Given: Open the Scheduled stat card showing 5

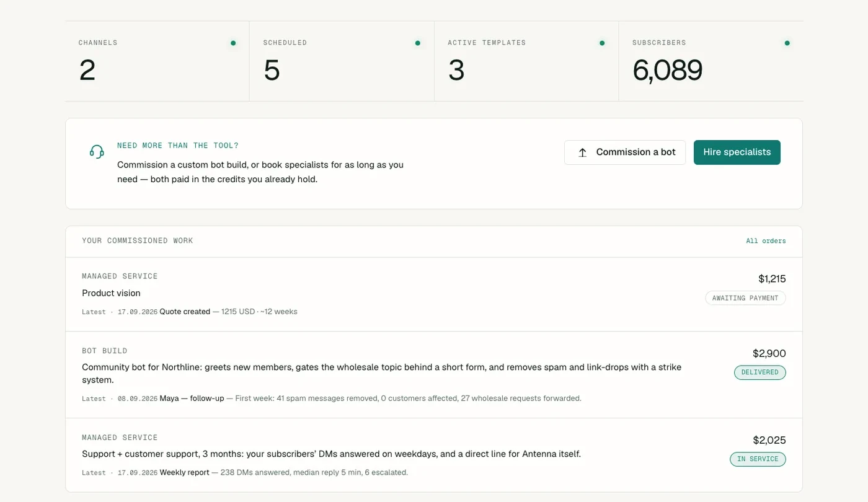Looking at the screenshot, I should coord(342,61).
